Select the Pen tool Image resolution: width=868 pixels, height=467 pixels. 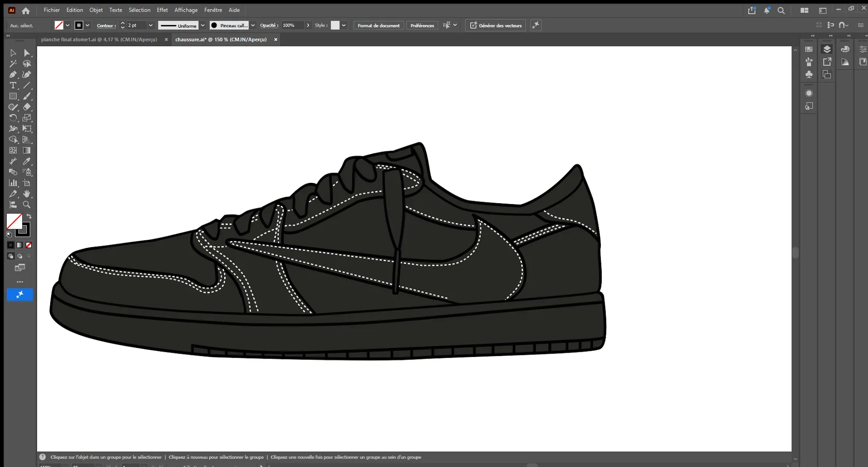13,75
